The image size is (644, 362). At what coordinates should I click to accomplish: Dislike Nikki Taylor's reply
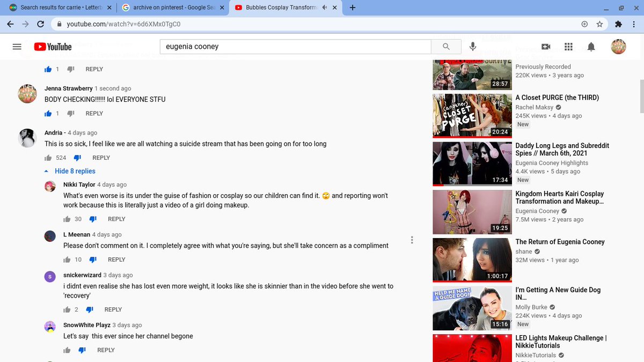(x=93, y=219)
